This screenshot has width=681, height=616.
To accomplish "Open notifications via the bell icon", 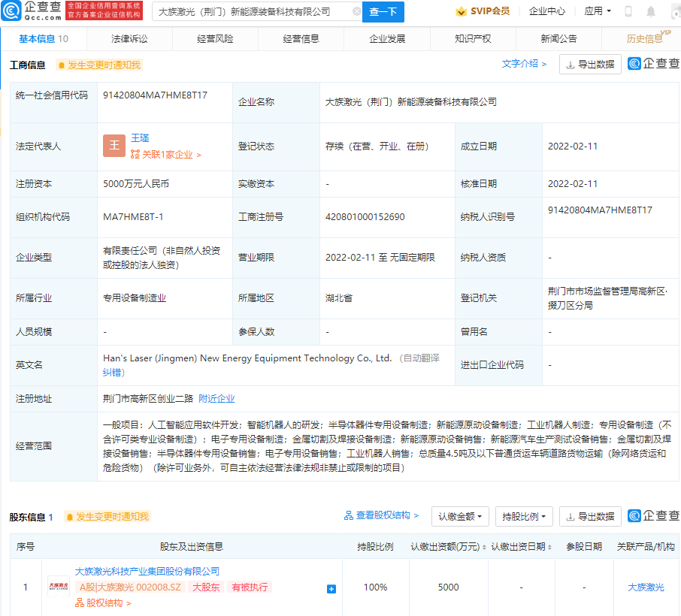I will [x=651, y=11].
